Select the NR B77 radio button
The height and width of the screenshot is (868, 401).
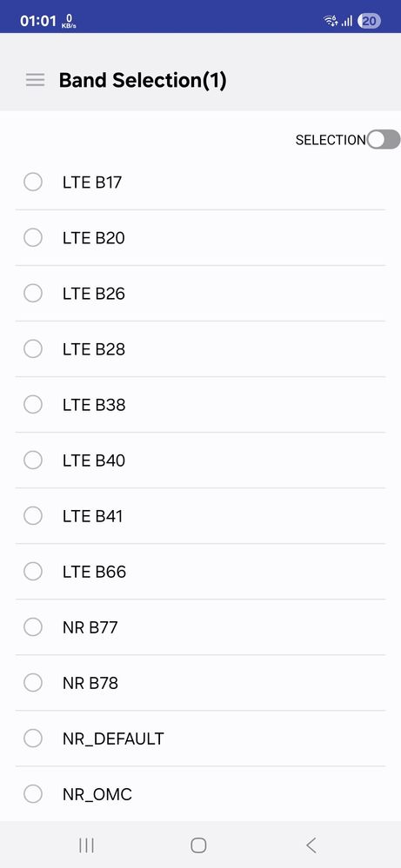(33, 627)
